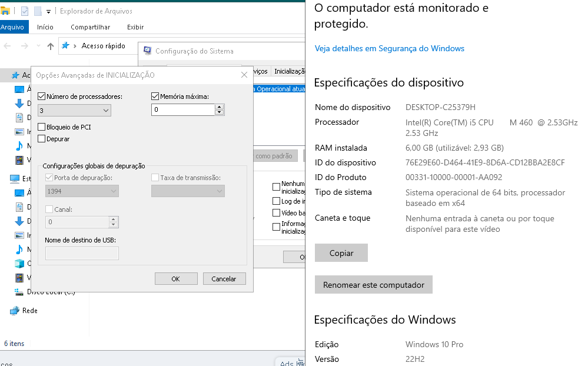Switch to the Exibir ribbon tab

[135, 27]
